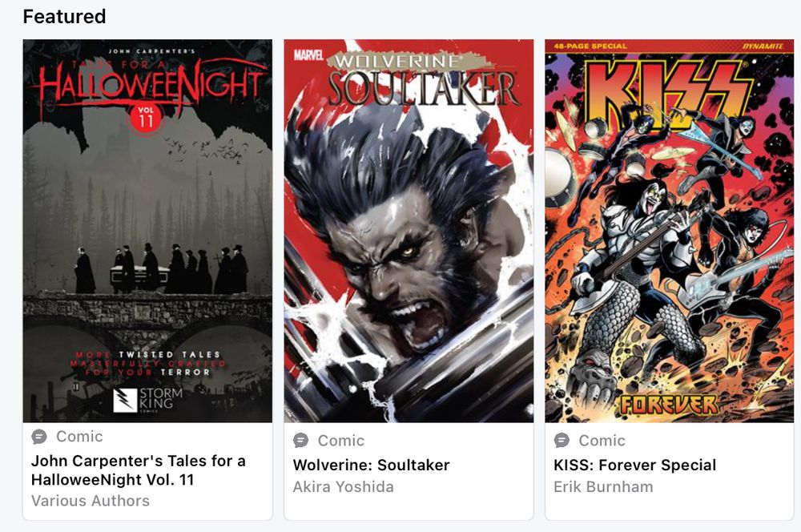Select title John Carpenter's Tales for a HalloweeNight
This screenshot has width=801, height=532.
(x=139, y=470)
